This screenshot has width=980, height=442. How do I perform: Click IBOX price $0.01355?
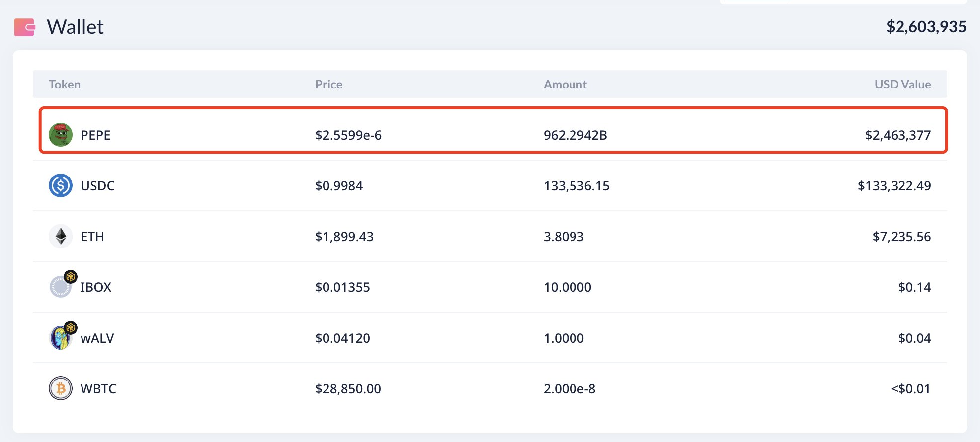[342, 287]
